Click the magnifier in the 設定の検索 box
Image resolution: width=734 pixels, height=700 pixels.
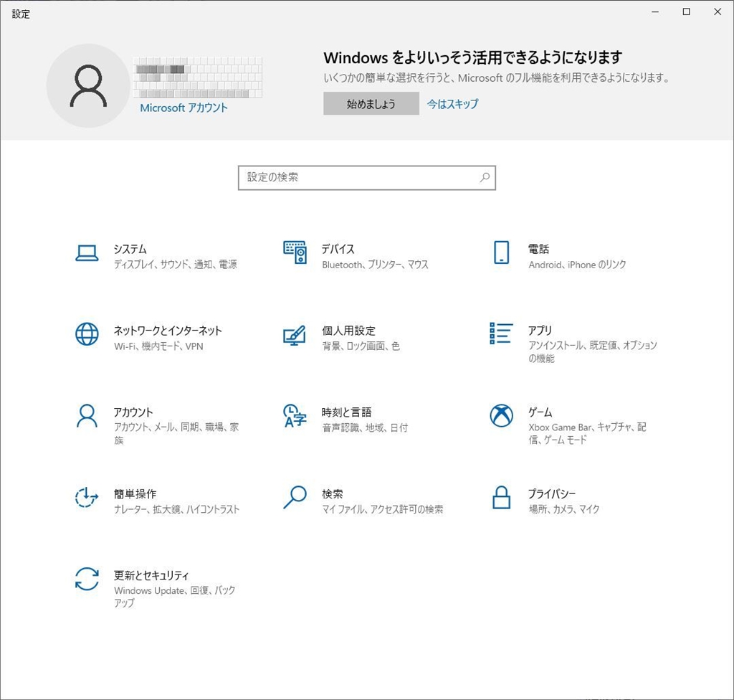pyautogui.click(x=485, y=178)
